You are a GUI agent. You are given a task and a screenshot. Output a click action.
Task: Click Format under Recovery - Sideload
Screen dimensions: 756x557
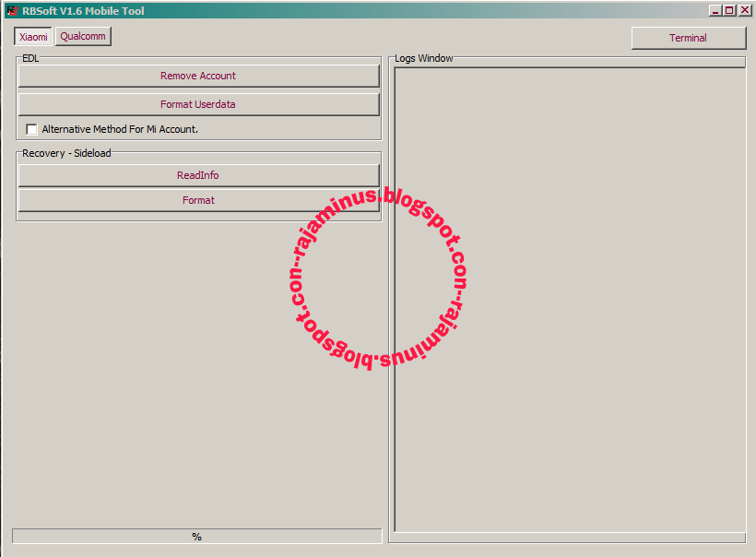point(198,200)
